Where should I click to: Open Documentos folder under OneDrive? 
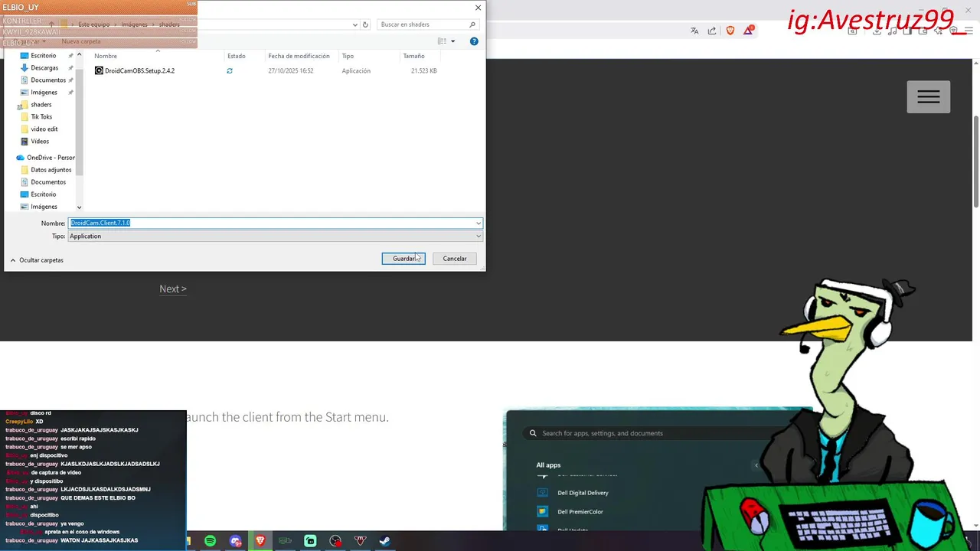pyautogui.click(x=48, y=182)
